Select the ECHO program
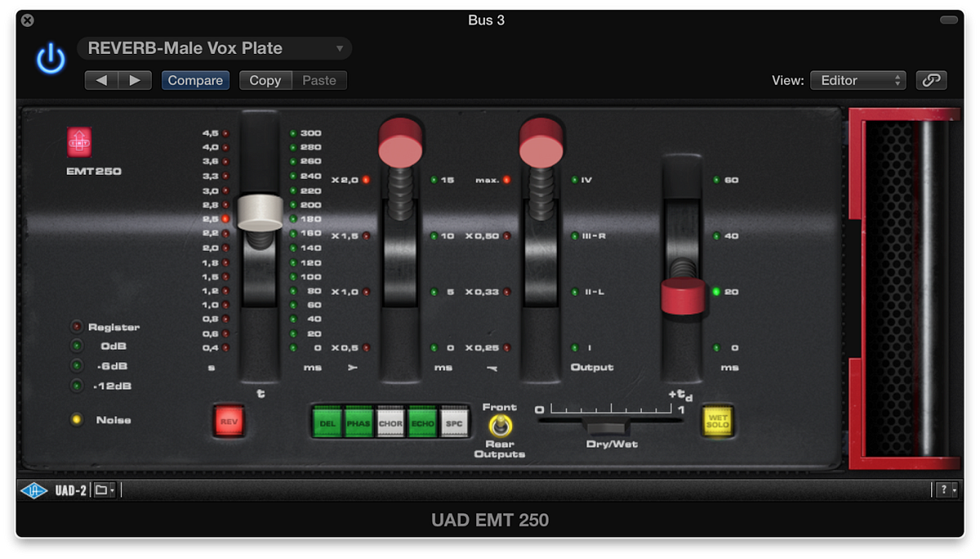This screenshot has width=980, height=559. click(423, 422)
